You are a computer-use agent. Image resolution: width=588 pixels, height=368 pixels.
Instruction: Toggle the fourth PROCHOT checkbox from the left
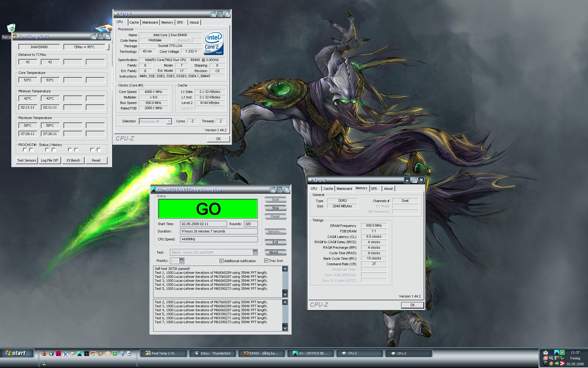(x=54, y=150)
